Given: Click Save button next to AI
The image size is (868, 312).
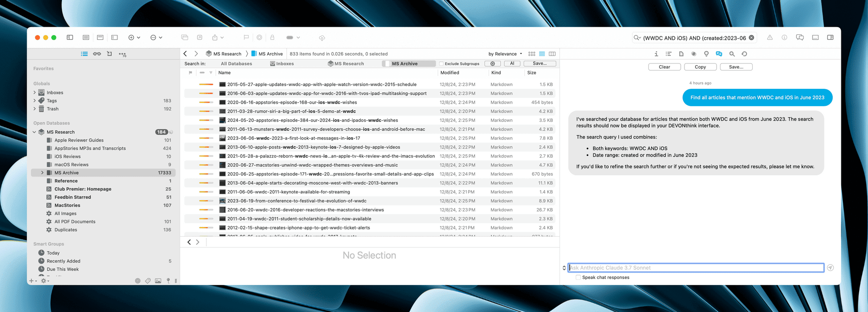Looking at the screenshot, I should point(540,64).
